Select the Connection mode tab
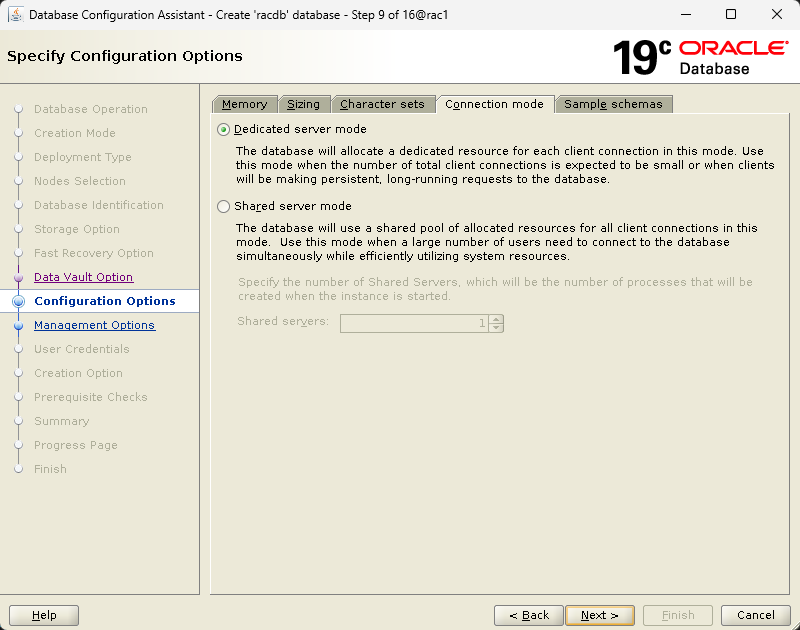 [494, 104]
